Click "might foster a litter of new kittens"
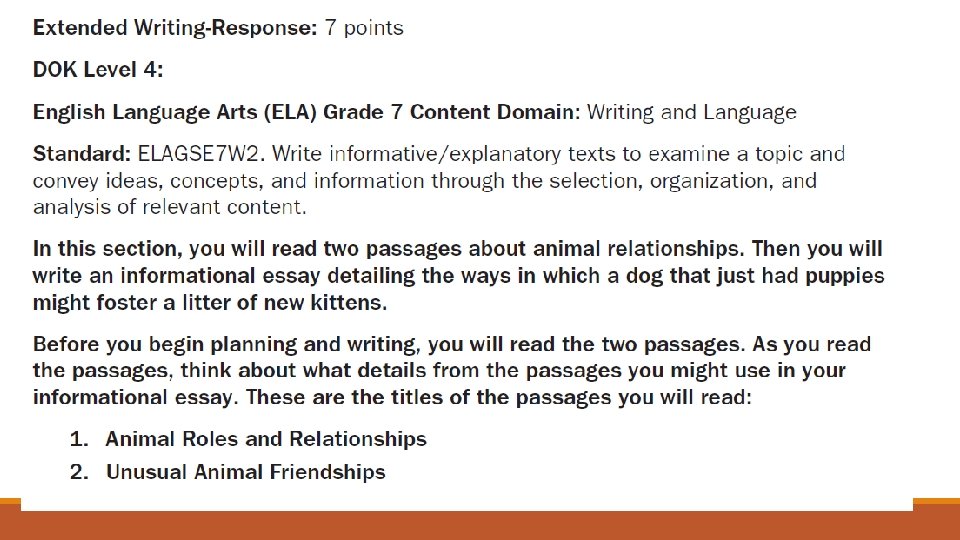Viewport: 960px width, 540px height. click(x=209, y=301)
